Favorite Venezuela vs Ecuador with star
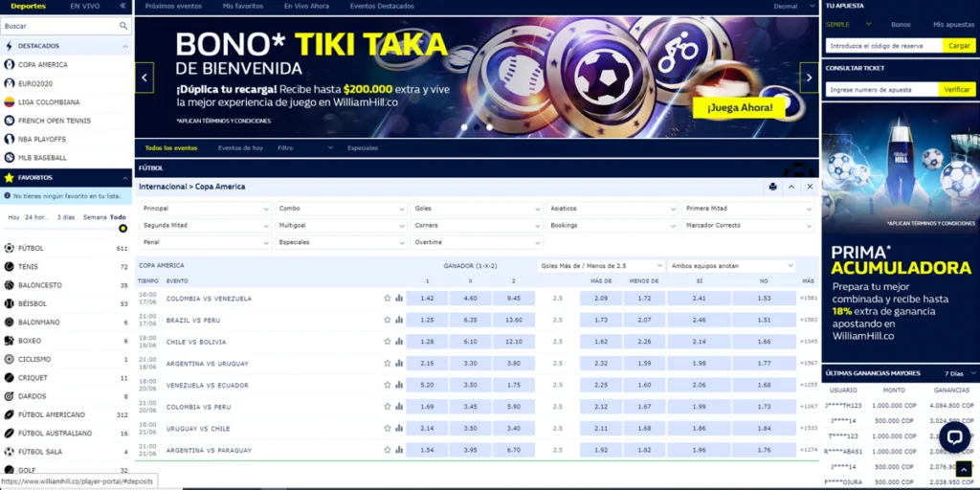The width and height of the screenshot is (980, 490). tap(388, 385)
